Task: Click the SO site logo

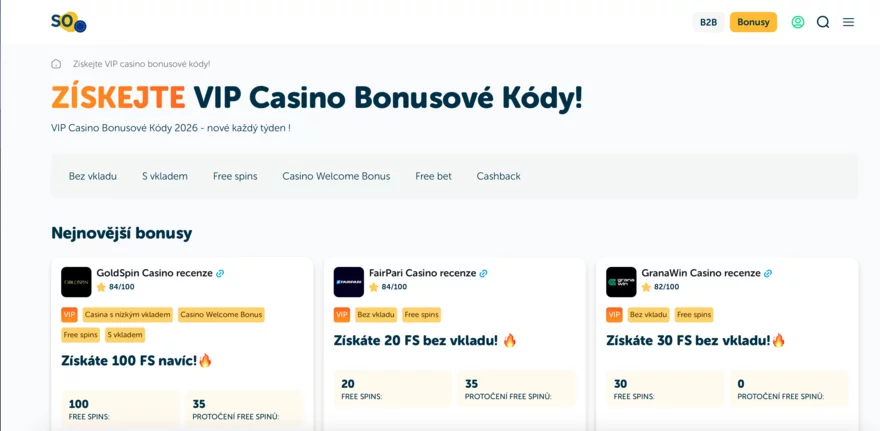Action: (x=68, y=22)
